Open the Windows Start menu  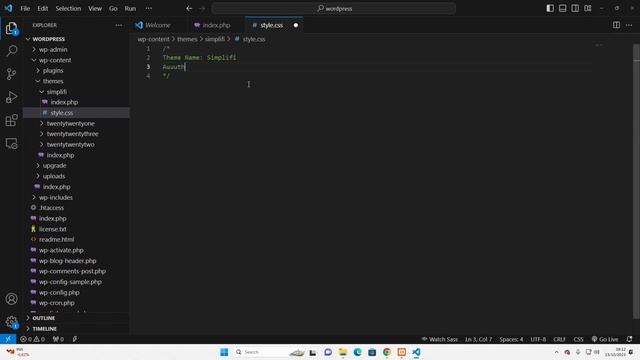point(224,352)
